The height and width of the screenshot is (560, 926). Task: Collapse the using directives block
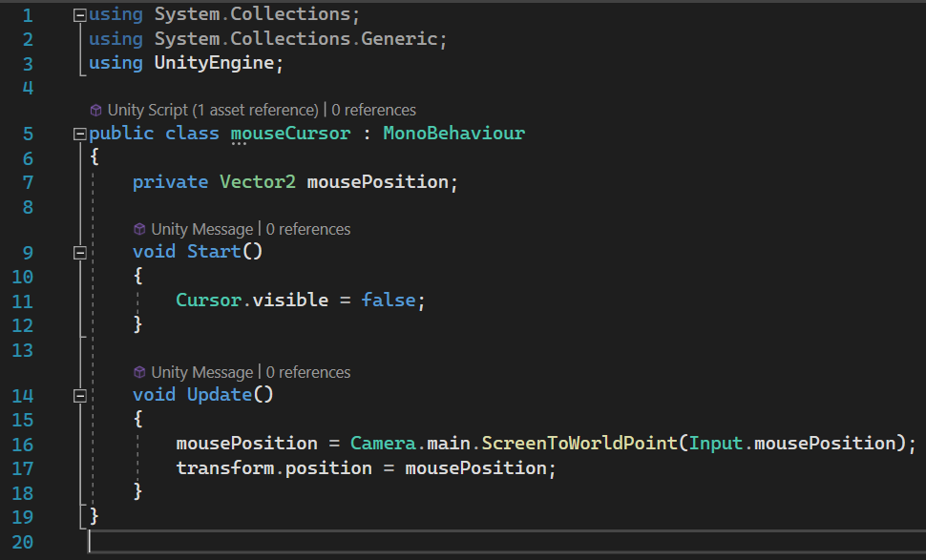(x=80, y=16)
